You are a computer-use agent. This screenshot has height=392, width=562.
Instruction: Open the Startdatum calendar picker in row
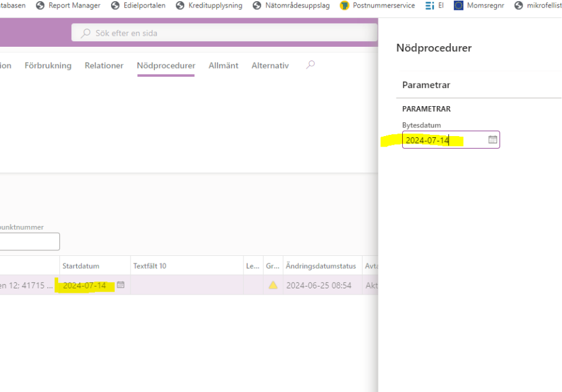point(121,285)
